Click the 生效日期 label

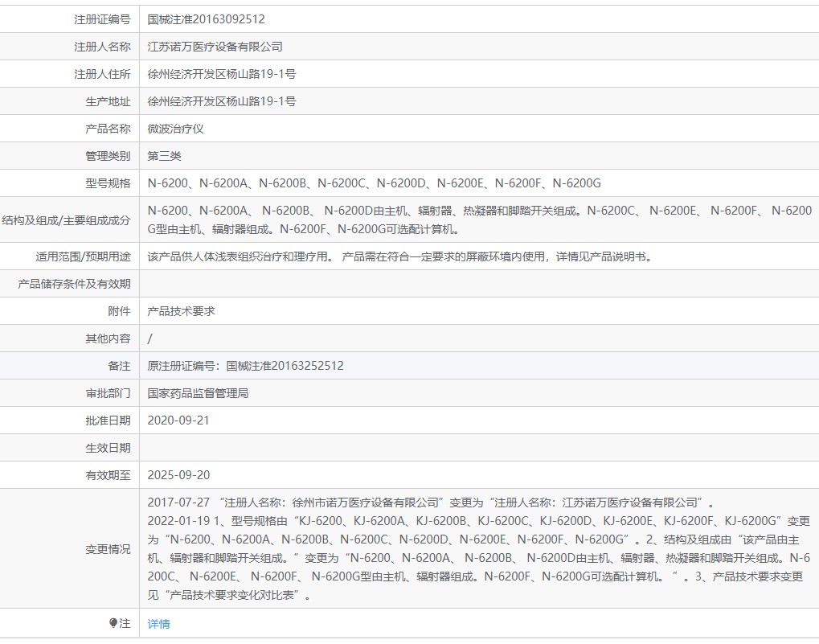(109, 448)
